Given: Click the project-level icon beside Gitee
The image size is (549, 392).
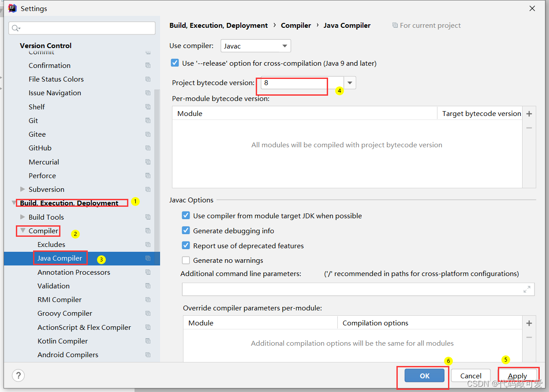Looking at the screenshot, I should point(148,134).
